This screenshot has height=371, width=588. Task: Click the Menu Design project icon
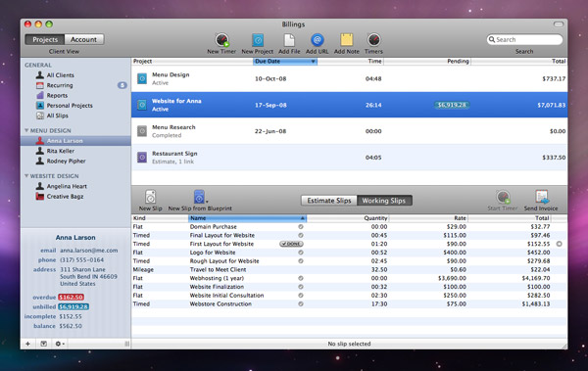[142, 78]
